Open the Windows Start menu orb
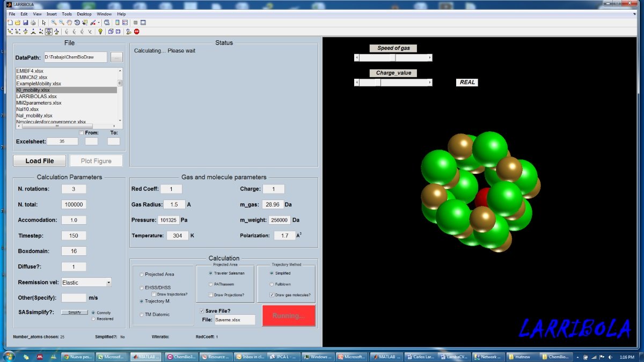 click(x=9, y=357)
